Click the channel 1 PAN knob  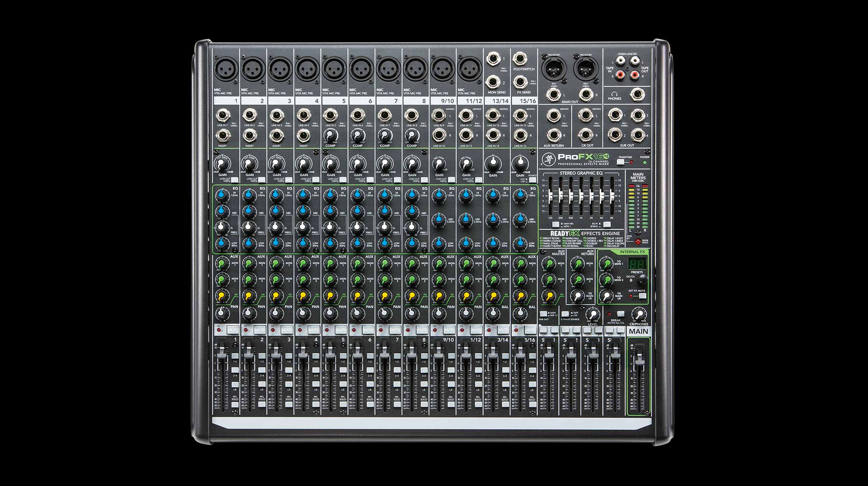click(222, 313)
